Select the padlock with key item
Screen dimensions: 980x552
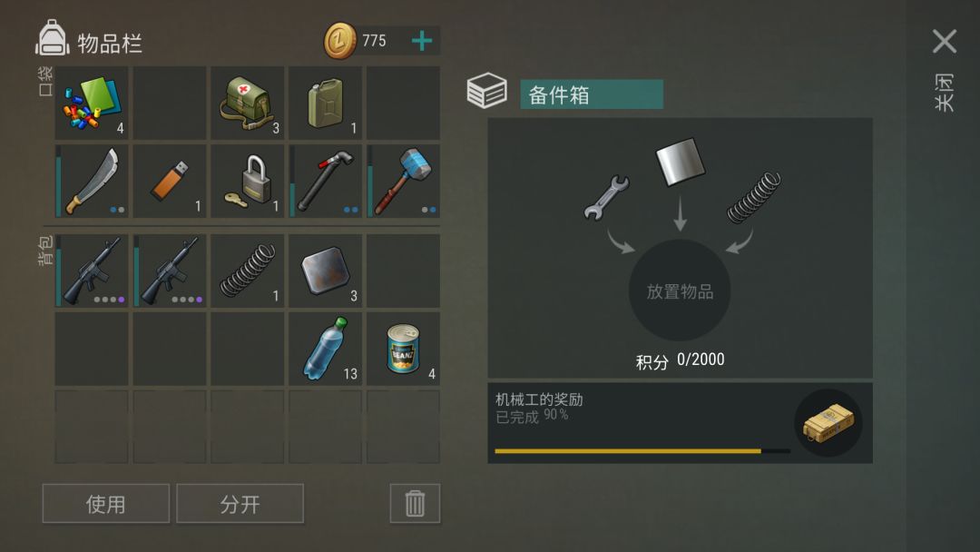pyautogui.click(x=248, y=182)
